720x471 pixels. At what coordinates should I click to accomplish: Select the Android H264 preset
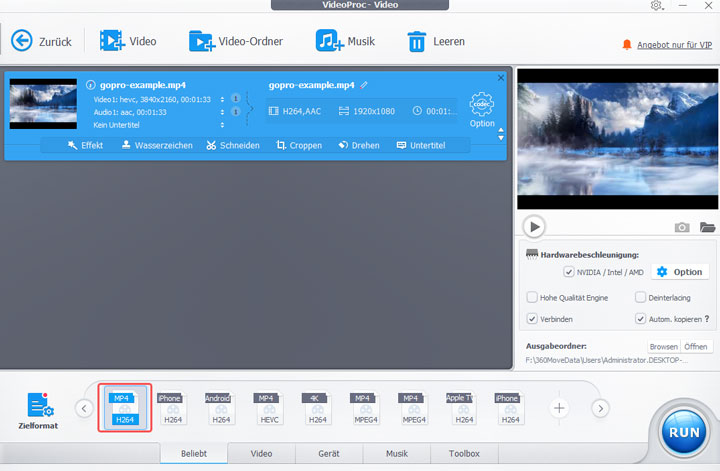point(221,408)
